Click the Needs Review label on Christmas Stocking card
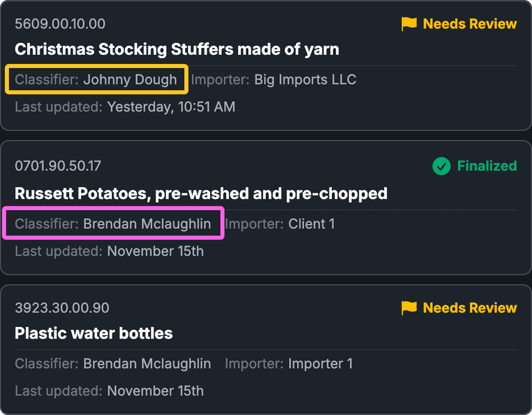This screenshot has height=415, width=532. click(470, 24)
